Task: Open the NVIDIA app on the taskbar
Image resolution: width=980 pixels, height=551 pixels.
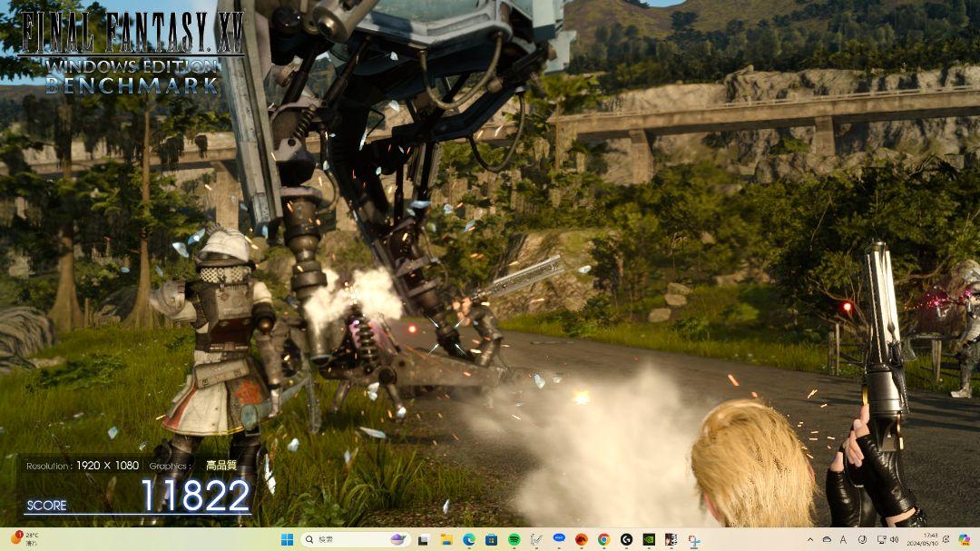Action: pos(649,540)
